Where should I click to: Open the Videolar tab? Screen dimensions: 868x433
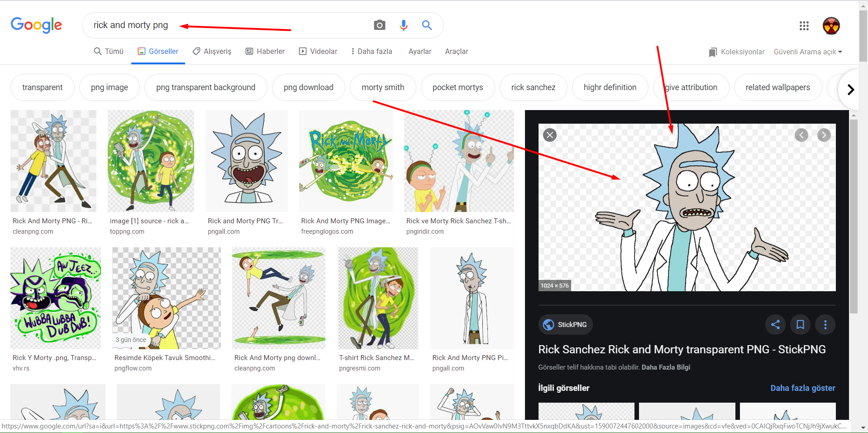point(318,51)
